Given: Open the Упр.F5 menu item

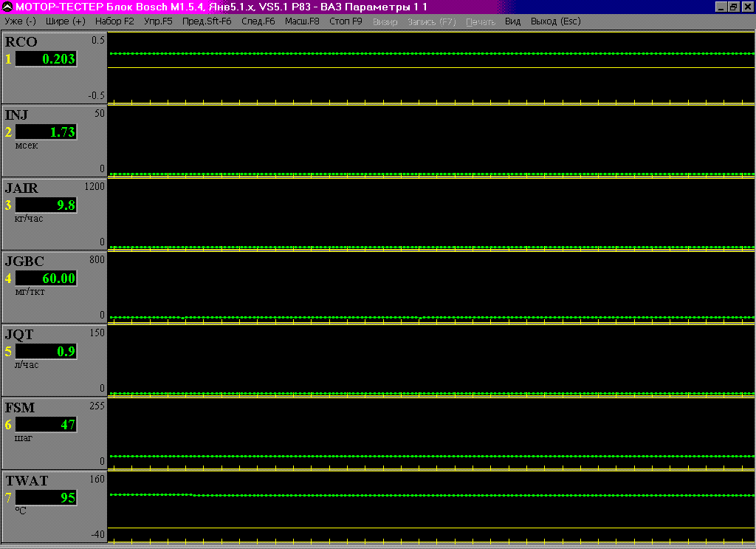Looking at the screenshot, I should click(158, 21).
